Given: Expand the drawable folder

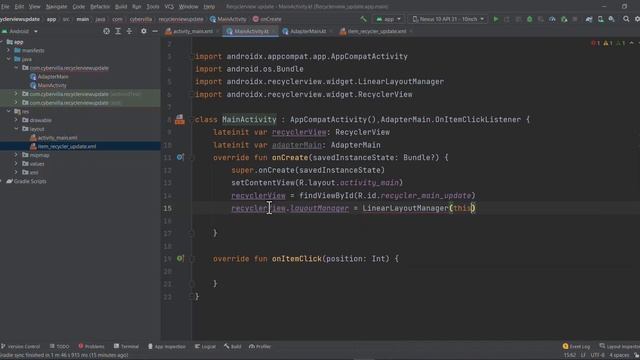Looking at the screenshot, I should pyautogui.click(x=16, y=120).
